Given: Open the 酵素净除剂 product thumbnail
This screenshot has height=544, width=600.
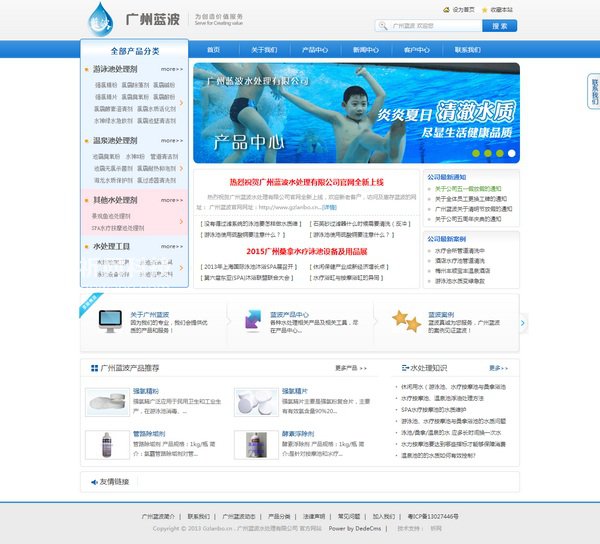Looking at the screenshot, I should (x=256, y=445).
